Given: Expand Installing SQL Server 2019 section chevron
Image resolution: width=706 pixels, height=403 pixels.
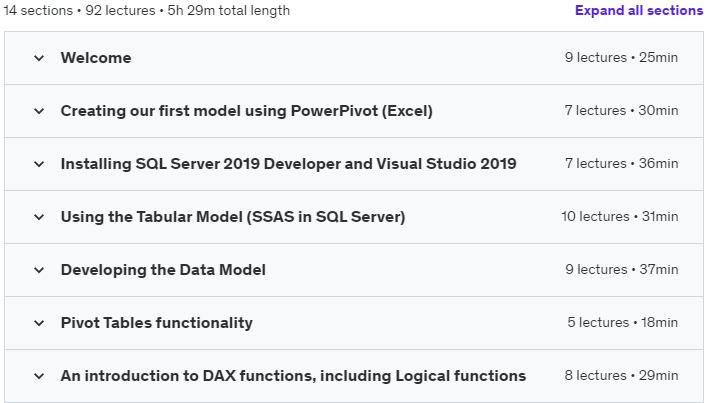Looking at the screenshot, I should click(x=39, y=164).
